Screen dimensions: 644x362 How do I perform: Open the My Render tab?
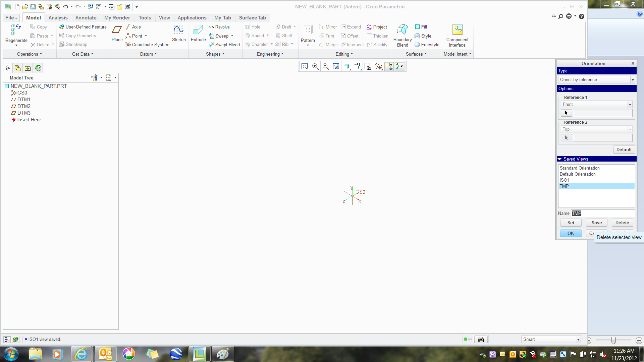117,18
